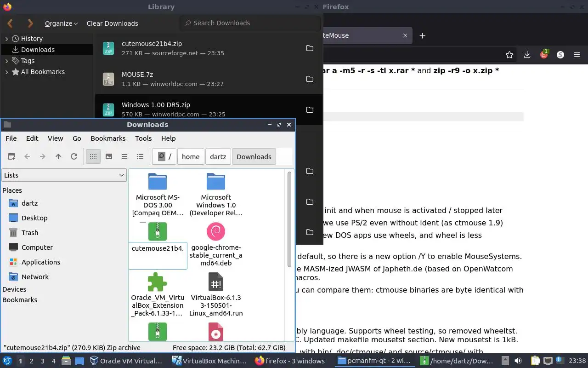Image resolution: width=588 pixels, height=368 pixels.
Task: Bookmark this page with the Firefox star icon
Action: (509, 55)
